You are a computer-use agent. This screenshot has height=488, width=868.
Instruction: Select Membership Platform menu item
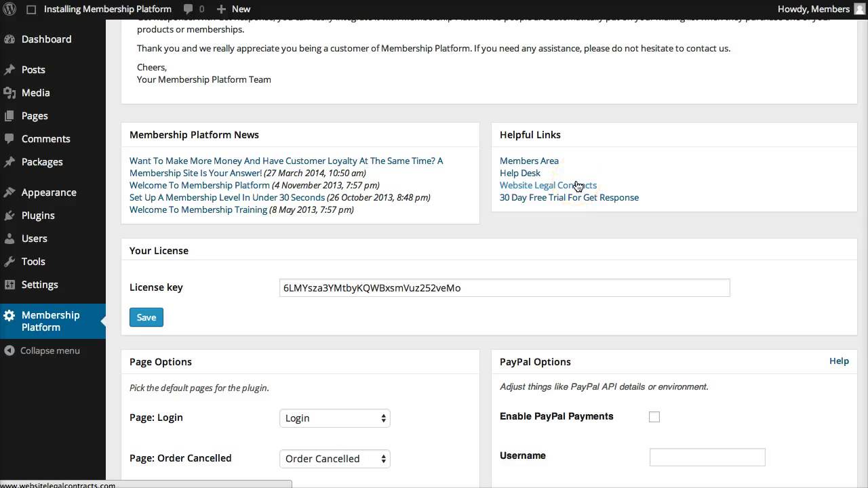click(53, 321)
